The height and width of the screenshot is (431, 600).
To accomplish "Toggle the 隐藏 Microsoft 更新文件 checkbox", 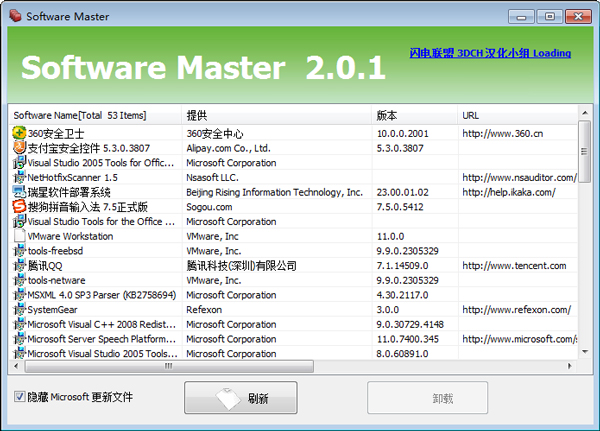I will [x=19, y=397].
